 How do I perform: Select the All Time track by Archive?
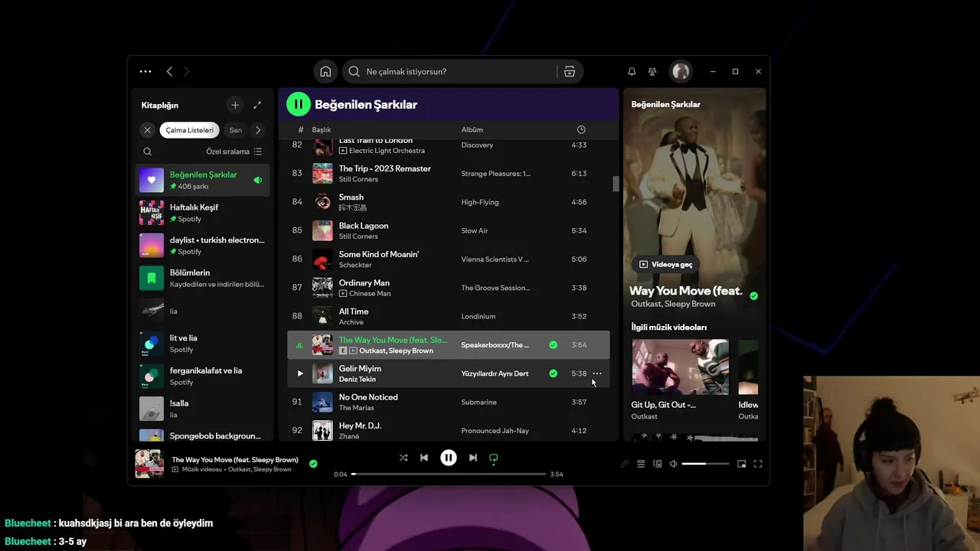click(x=449, y=316)
